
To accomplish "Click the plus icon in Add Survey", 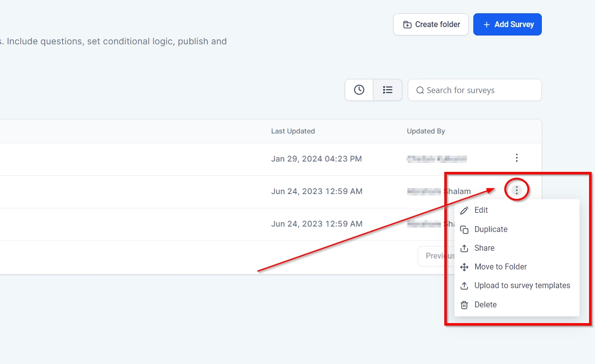I will tap(486, 25).
